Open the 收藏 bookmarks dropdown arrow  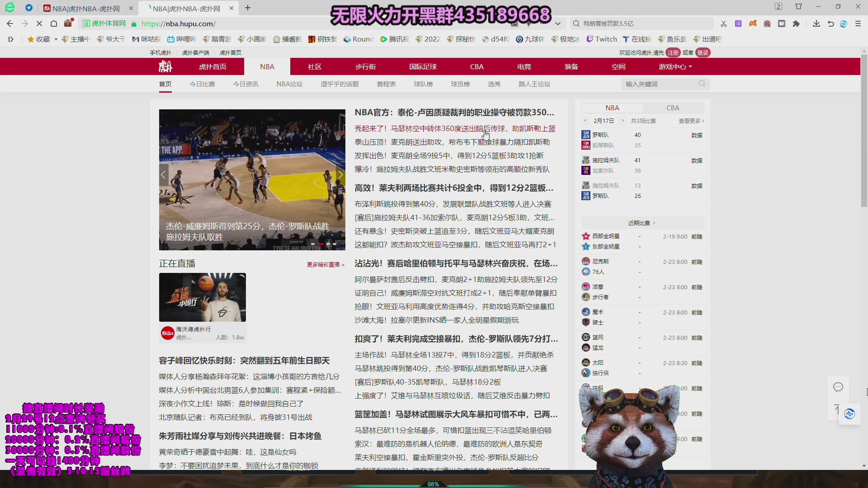(x=56, y=39)
